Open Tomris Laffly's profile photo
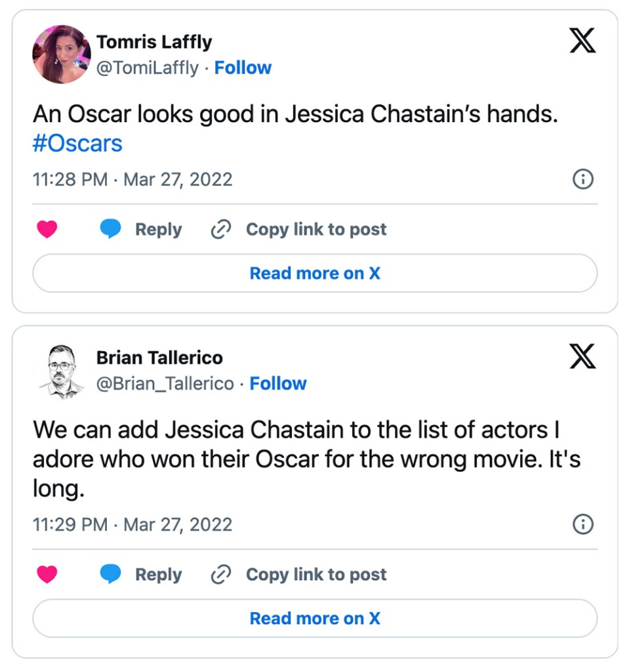 coord(62,54)
